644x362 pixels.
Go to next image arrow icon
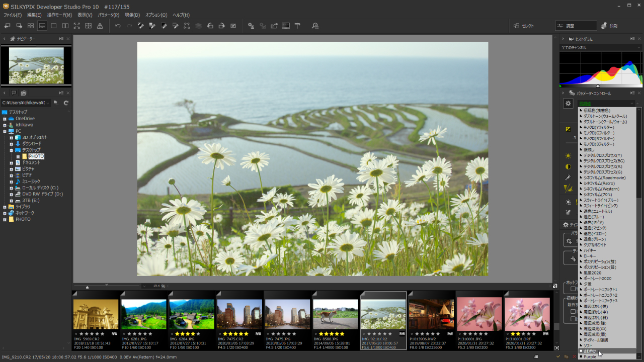[x=19, y=26]
